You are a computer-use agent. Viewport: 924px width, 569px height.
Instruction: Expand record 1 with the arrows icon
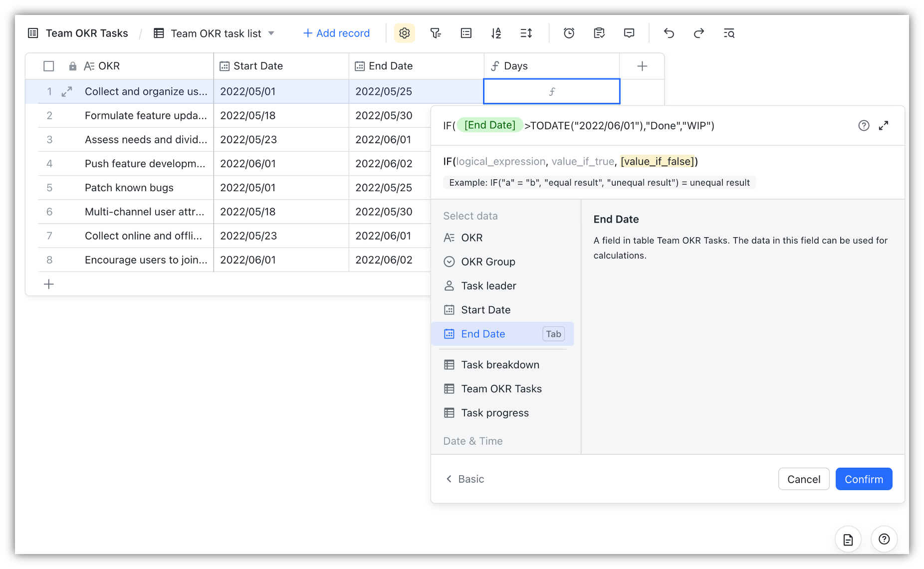[x=67, y=92]
